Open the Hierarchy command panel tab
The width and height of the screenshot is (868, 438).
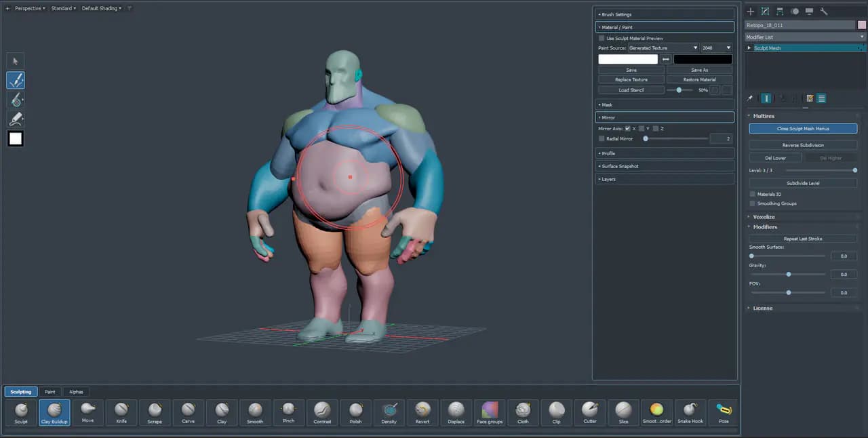[780, 12]
